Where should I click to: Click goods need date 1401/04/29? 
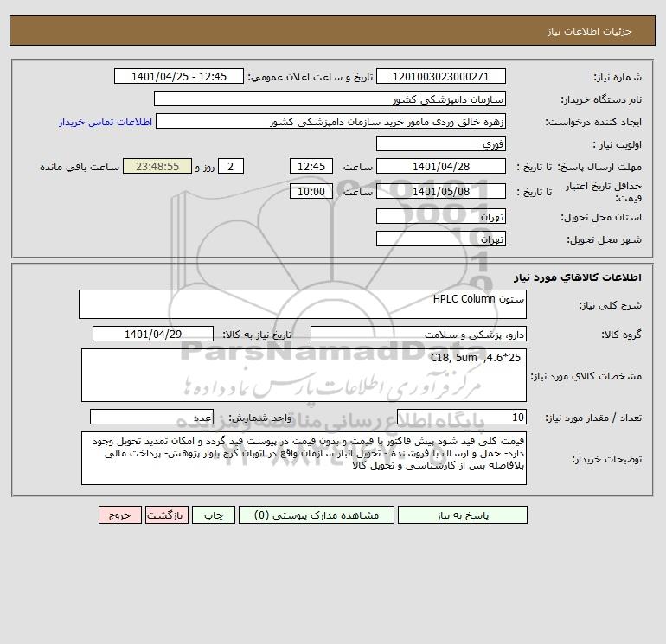click(x=153, y=334)
